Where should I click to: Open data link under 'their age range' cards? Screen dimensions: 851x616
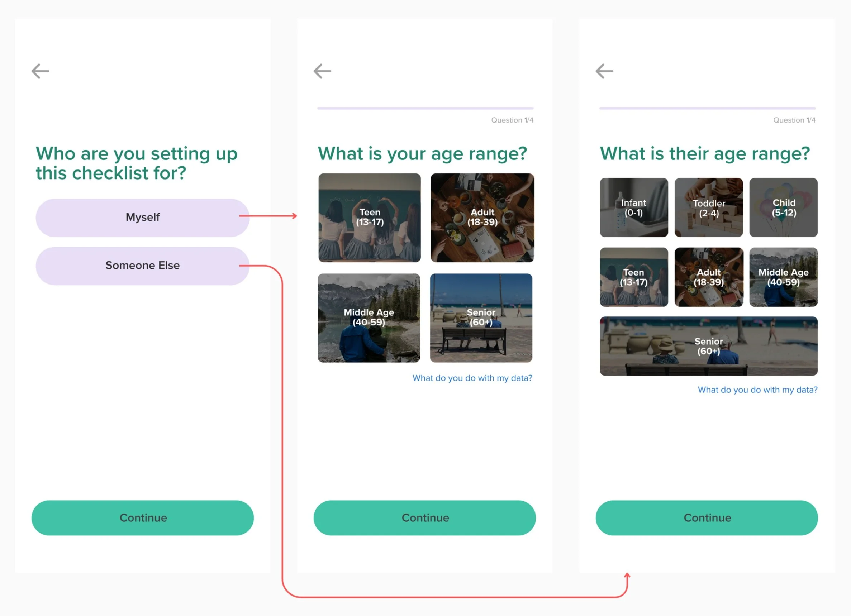(x=757, y=390)
